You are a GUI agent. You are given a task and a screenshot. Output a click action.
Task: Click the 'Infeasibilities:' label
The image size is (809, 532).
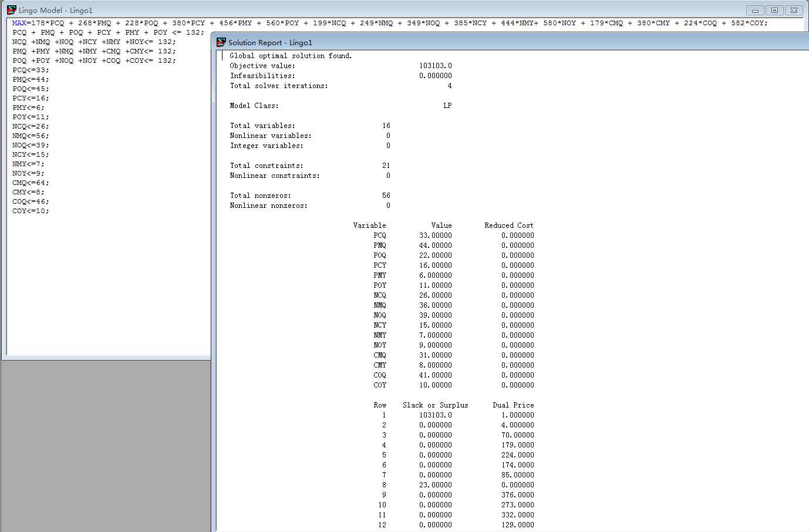tap(262, 76)
